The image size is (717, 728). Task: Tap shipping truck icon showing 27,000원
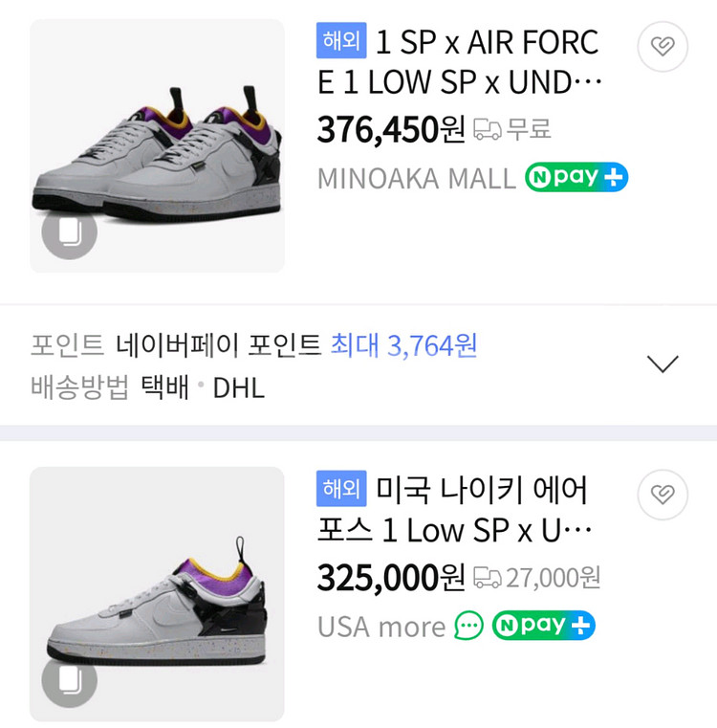tap(488, 577)
